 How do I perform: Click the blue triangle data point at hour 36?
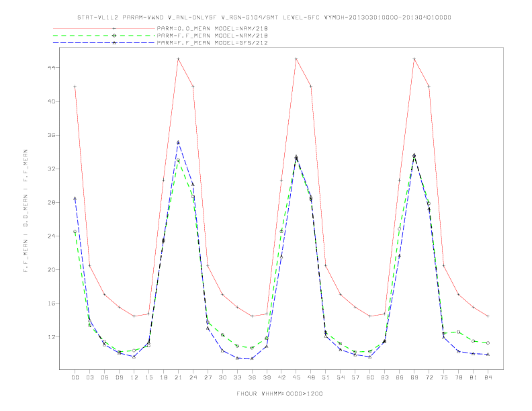(x=252, y=359)
